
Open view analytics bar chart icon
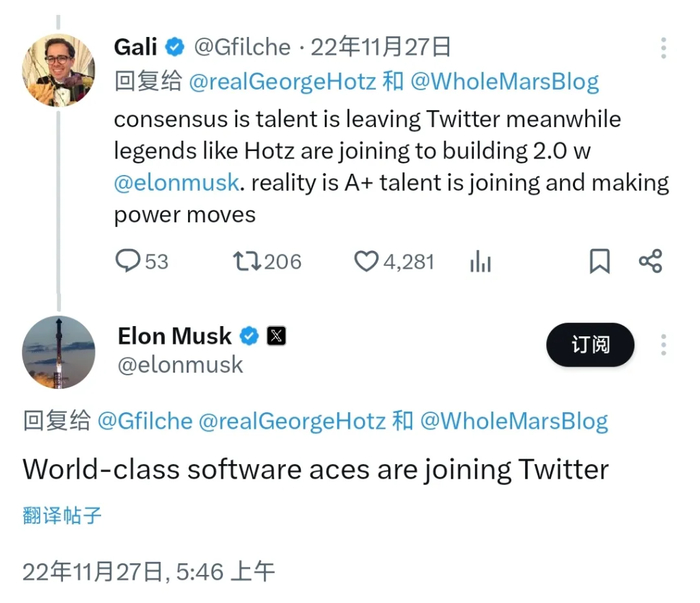[480, 261]
